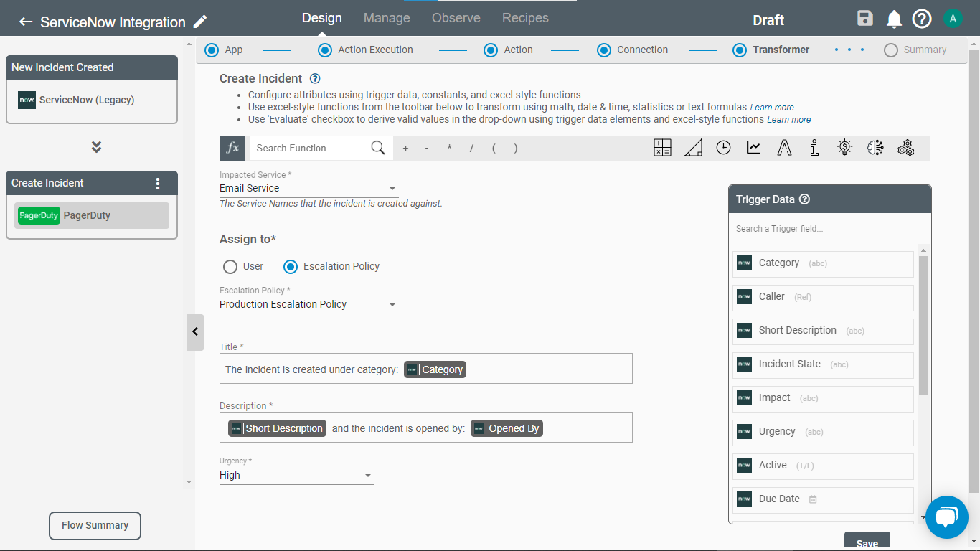Select the Escalation Policy radio button

[x=290, y=267]
